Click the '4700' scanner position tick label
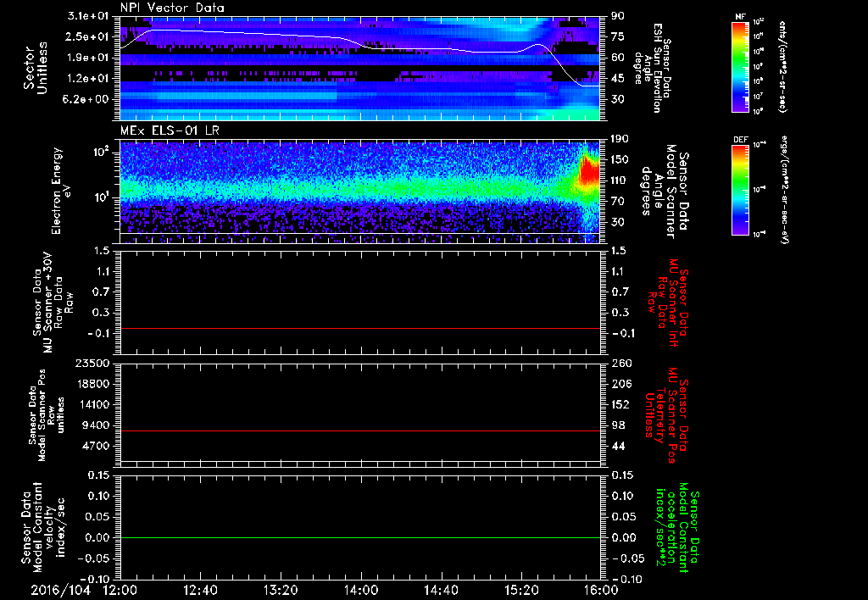 pyautogui.click(x=96, y=446)
